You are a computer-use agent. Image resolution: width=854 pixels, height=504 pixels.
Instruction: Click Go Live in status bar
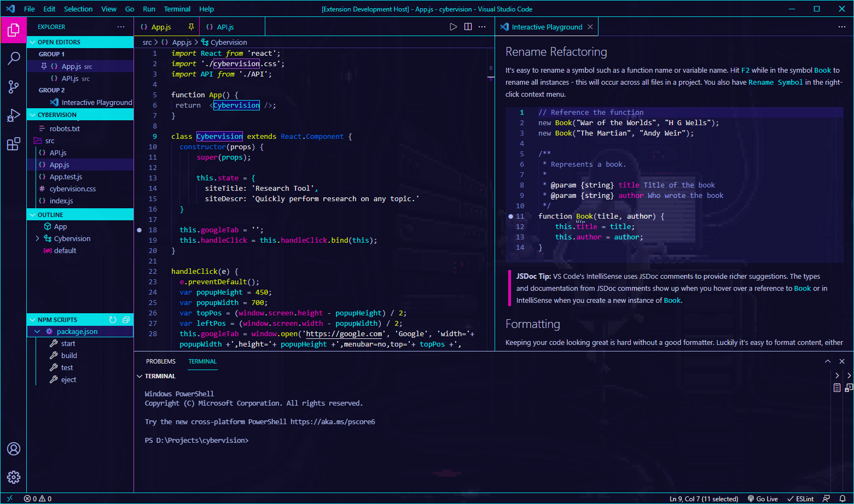(763, 499)
